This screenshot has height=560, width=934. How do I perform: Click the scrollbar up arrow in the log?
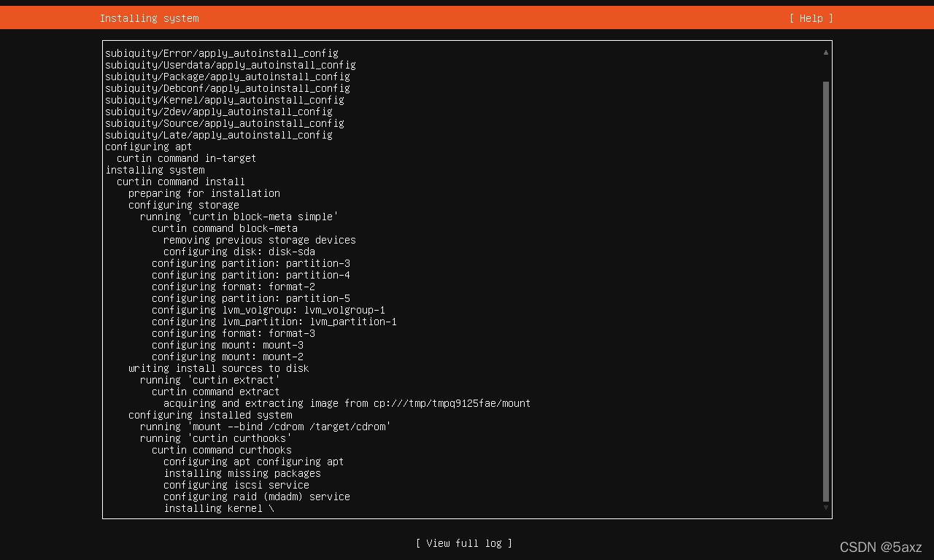click(826, 52)
